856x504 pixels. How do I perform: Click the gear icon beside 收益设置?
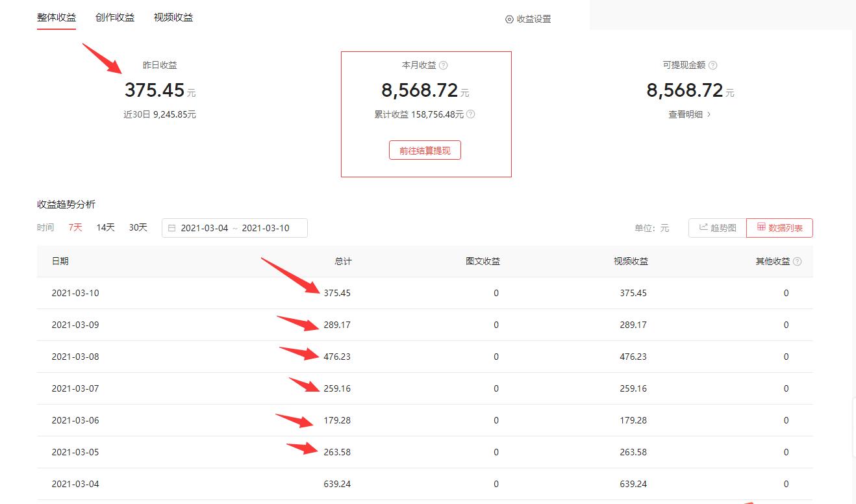click(x=509, y=19)
